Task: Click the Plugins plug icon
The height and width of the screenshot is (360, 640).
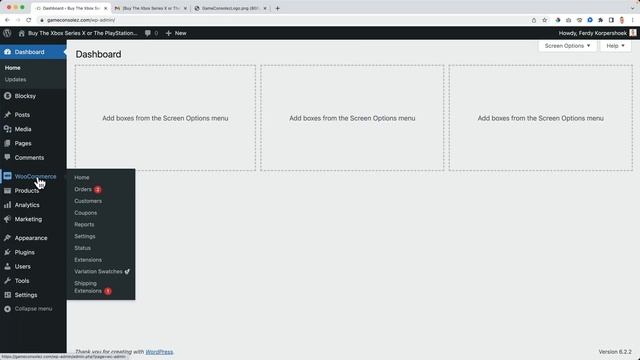Action: 7,252
